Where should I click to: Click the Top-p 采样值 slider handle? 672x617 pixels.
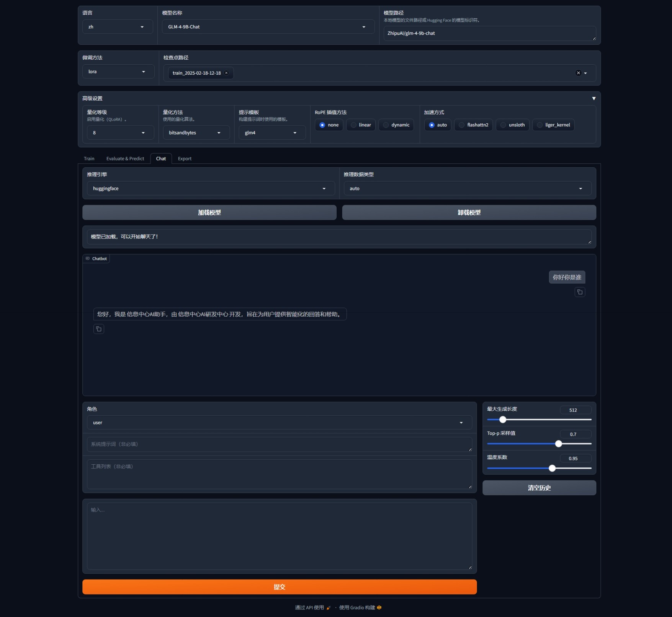coord(558,444)
